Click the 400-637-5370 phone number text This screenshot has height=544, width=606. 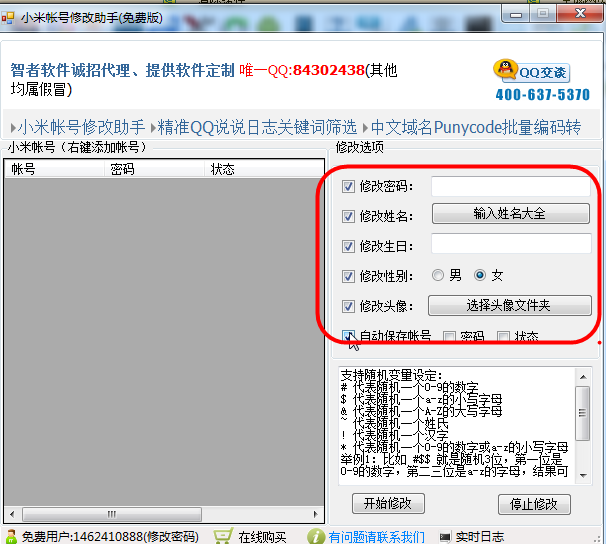543,95
